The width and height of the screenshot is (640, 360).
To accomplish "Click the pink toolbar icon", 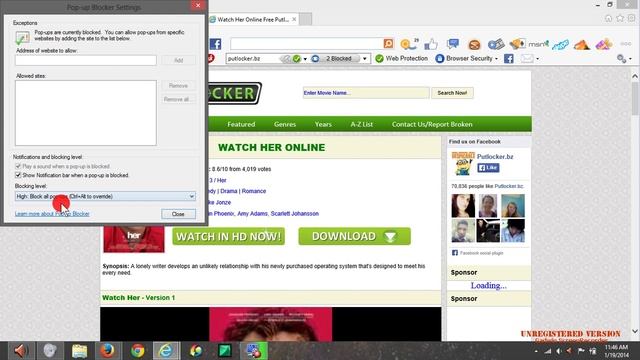I will tap(604, 44).
